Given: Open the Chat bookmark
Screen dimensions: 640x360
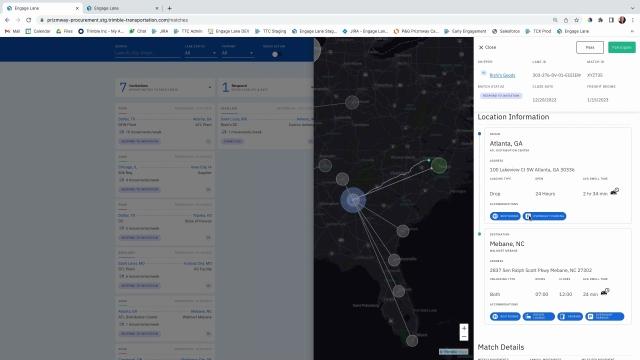Looking at the screenshot, I should pyautogui.click(x=138, y=31).
